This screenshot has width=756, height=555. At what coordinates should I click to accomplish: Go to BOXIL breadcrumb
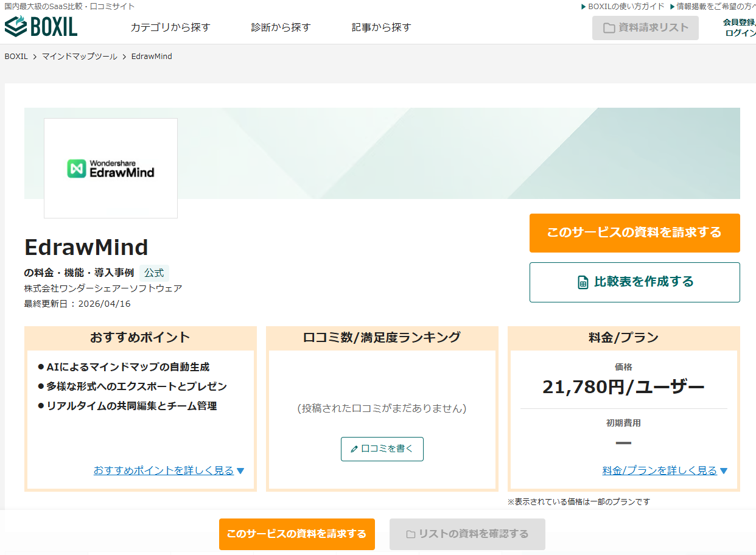(16, 57)
